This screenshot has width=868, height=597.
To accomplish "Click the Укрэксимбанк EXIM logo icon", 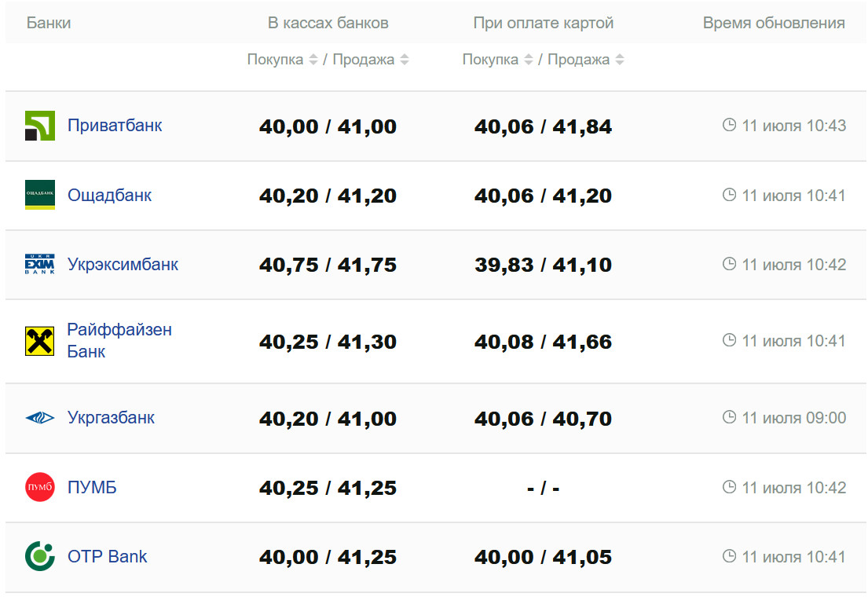I will coord(39,265).
